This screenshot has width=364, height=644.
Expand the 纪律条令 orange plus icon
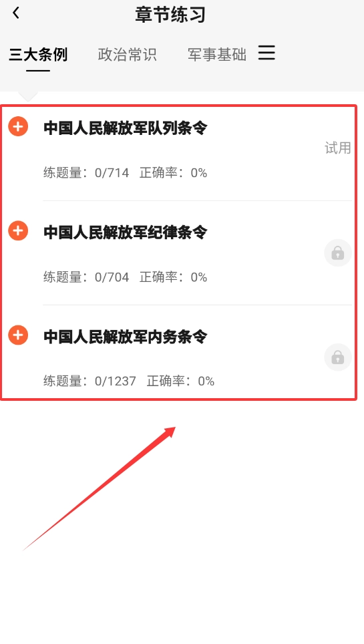[x=18, y=230]
